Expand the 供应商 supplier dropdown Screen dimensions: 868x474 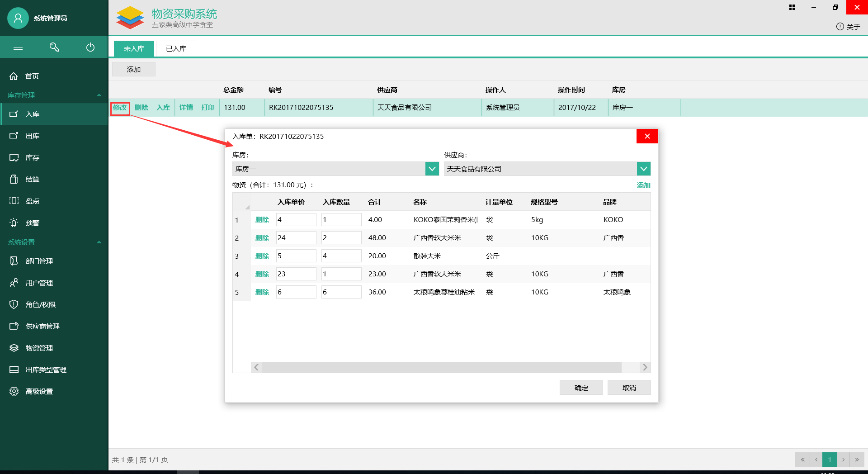click(643, 169)
